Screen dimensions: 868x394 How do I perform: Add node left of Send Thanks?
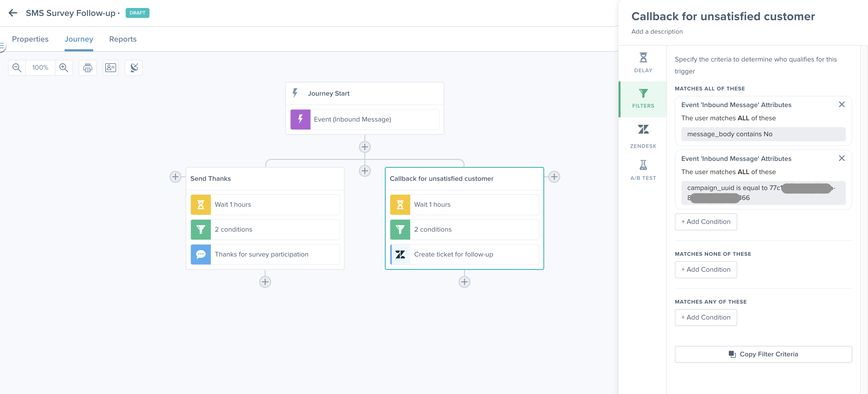pos(175,177)
